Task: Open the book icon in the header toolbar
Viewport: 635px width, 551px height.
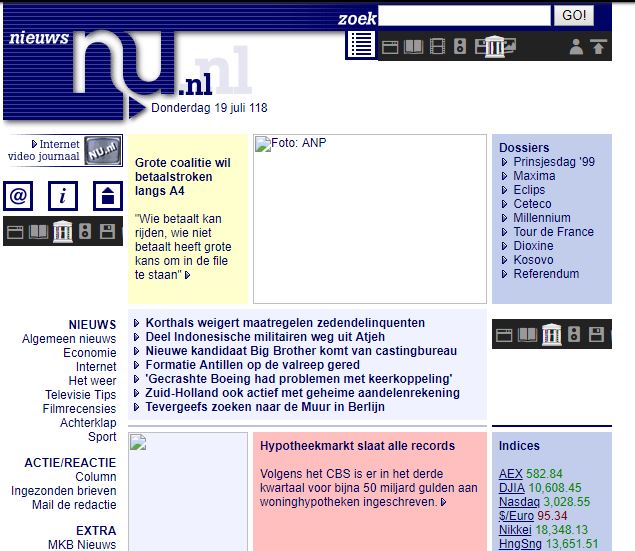Action: (x=413, y=47)
